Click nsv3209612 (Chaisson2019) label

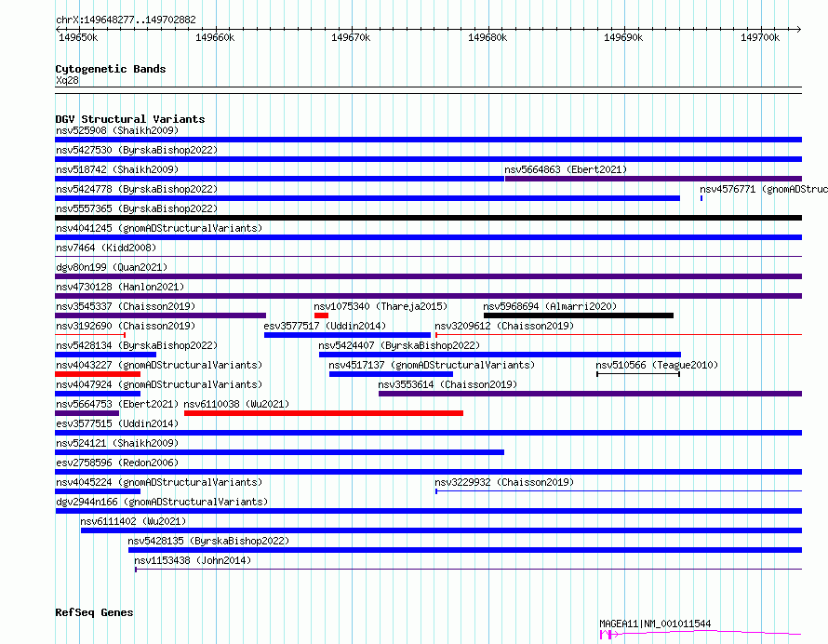(x=504, y=326)
